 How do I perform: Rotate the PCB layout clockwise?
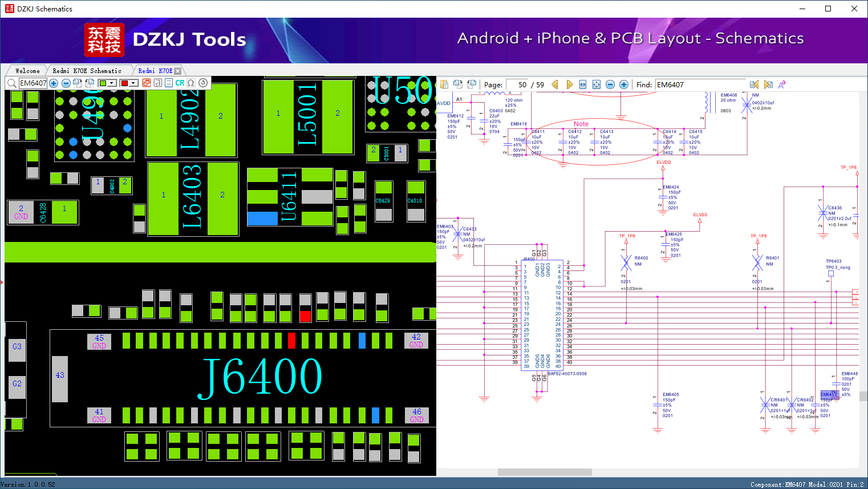click(x=78, y=83)
